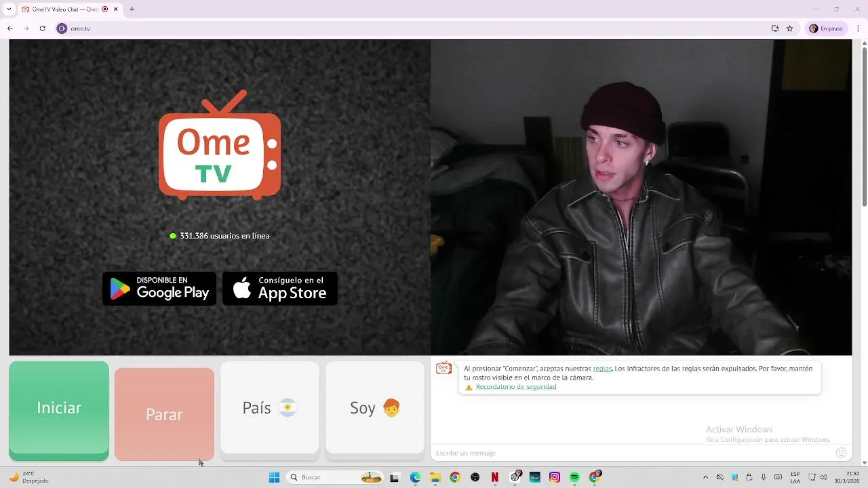Switch ESP LAA input language
868x488 pixels.
tap(795, 477)
